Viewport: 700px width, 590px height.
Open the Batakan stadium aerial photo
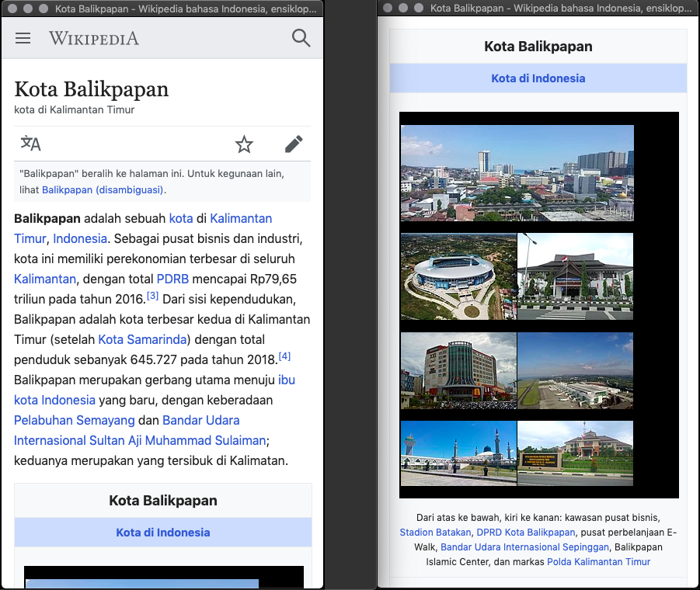(458, 276)
